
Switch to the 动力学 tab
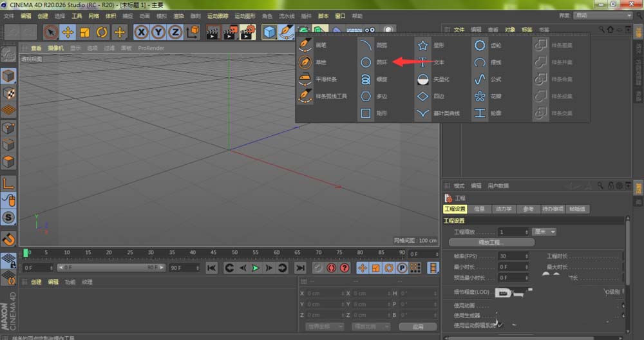tap(504, 209)
